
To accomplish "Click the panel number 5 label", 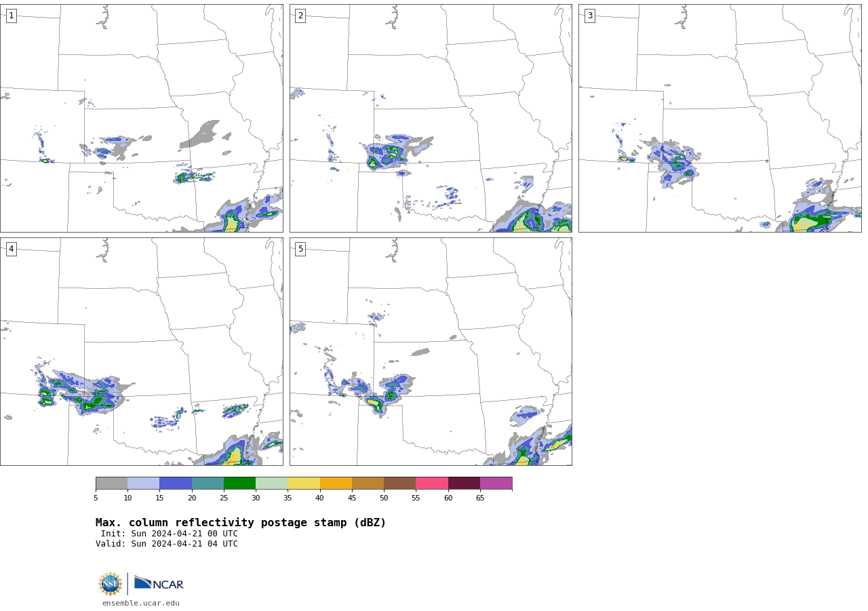I will click(x=300, y=249).
